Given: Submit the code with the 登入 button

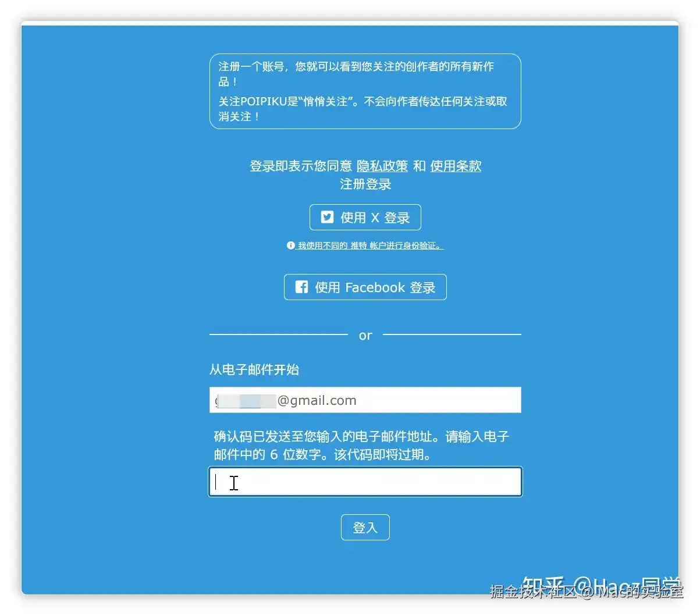Looking at the screenshot, I should (x=365, y=528).
